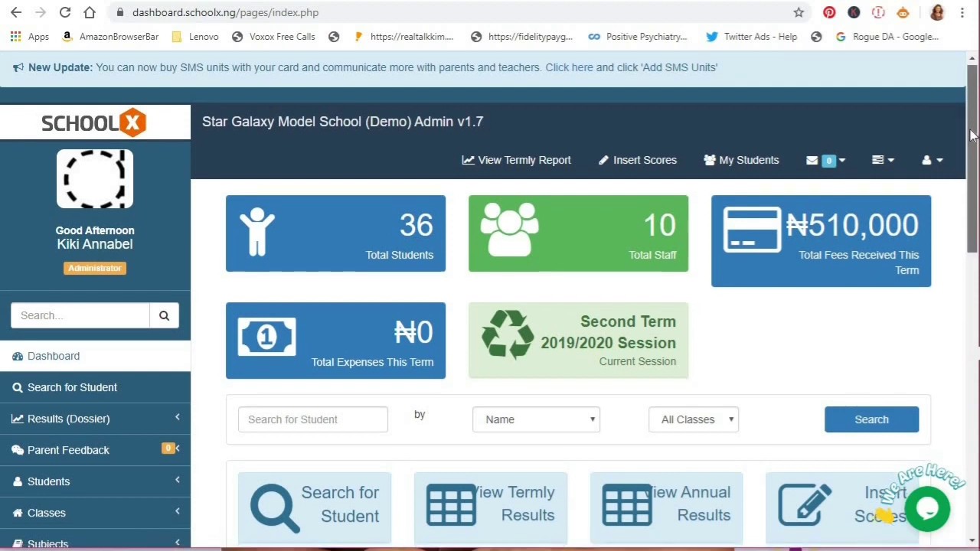The height and width of the screenshot is (551, 980).
Task: Open Rogue DA Google bookmark
Action: (x=887, y=36)
